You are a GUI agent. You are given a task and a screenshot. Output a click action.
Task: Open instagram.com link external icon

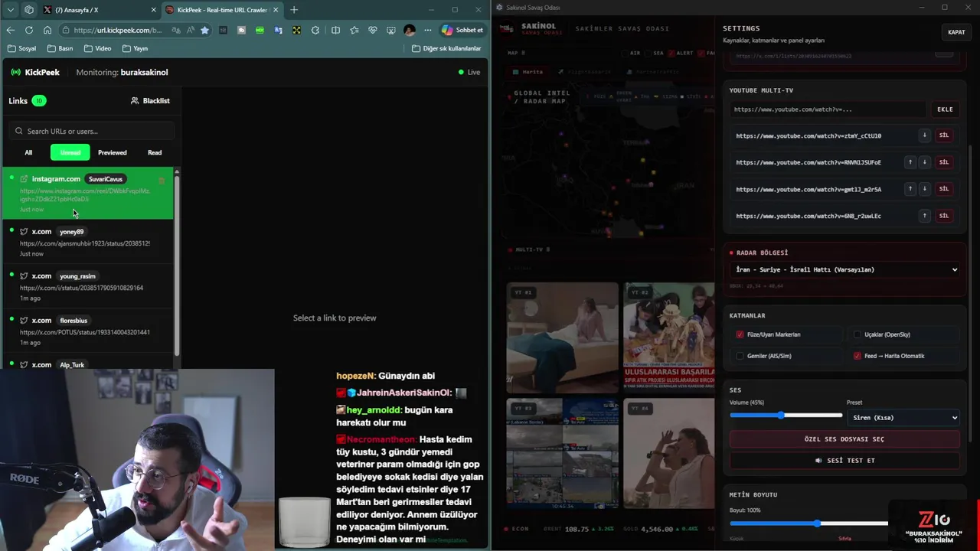click(24, 179)
